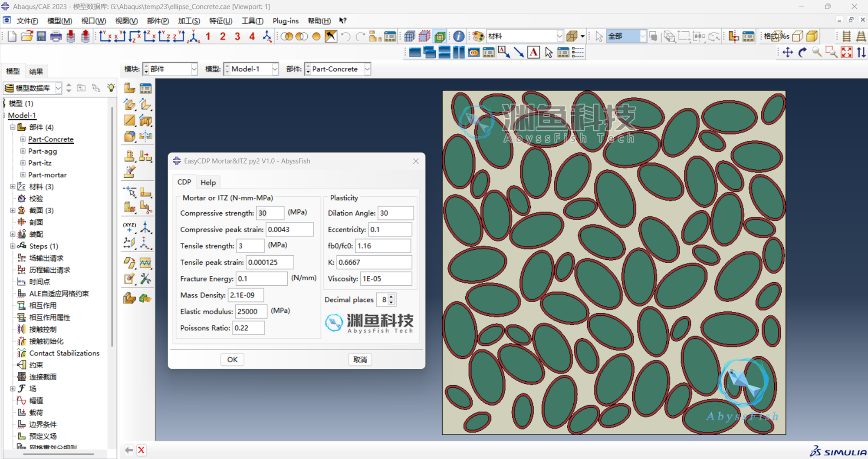Click the text annotation 'A' icon
Viewport: 868px width, 459px height.
[533, 53]
